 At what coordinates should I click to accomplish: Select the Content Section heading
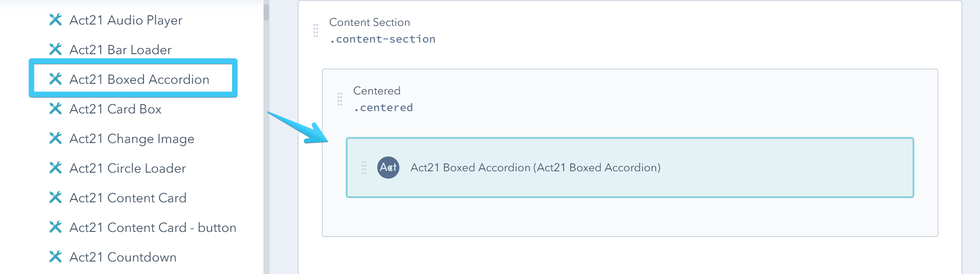click(369, 22)
